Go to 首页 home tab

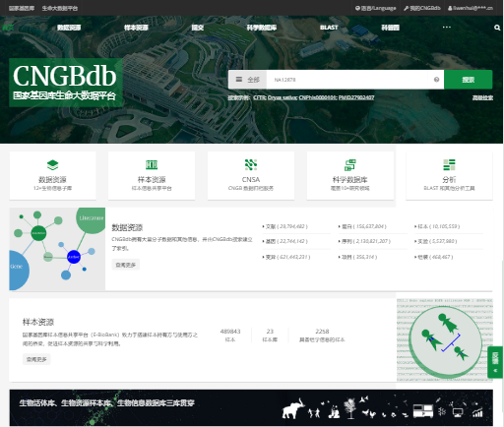(x=8, y=28)
